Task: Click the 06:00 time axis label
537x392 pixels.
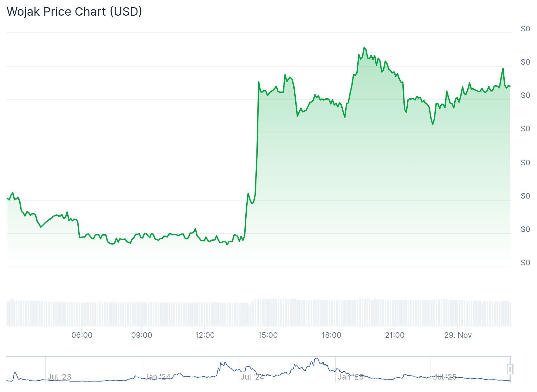Action: tap(82, 335)
